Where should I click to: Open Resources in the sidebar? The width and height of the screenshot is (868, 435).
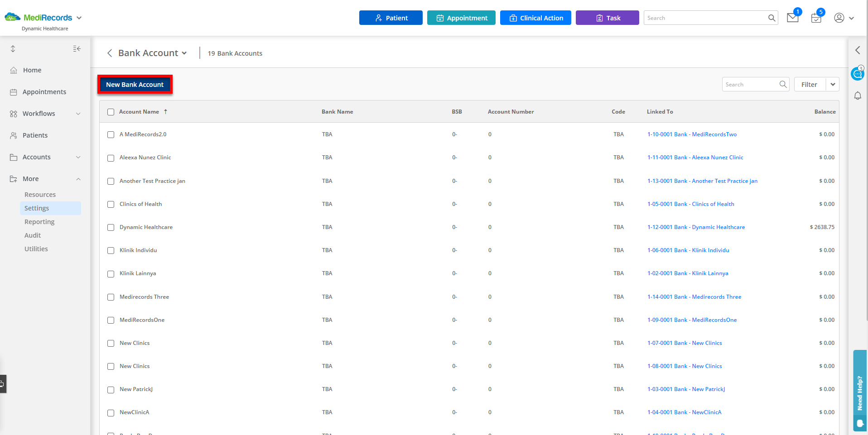tap(40, 195)
